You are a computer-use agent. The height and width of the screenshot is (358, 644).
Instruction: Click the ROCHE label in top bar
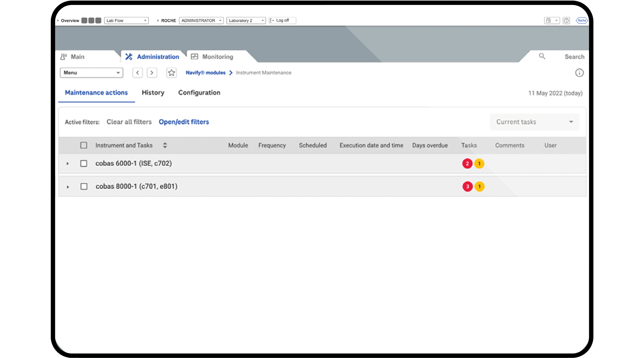(x=168, y=20)
